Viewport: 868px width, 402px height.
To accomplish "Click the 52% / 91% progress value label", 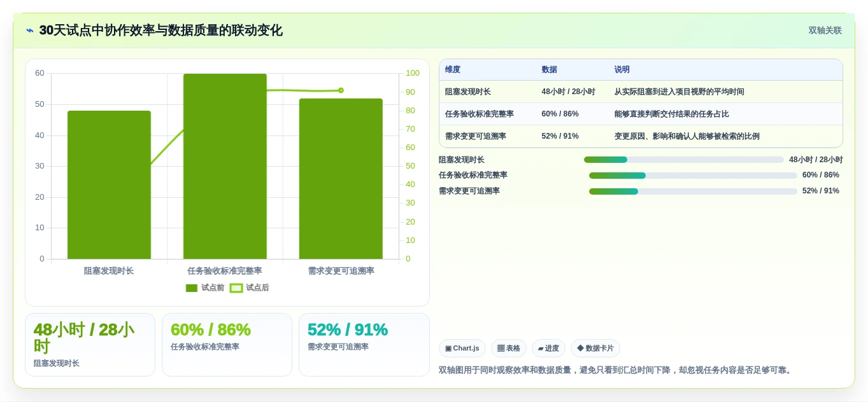I will pos(821,191).
